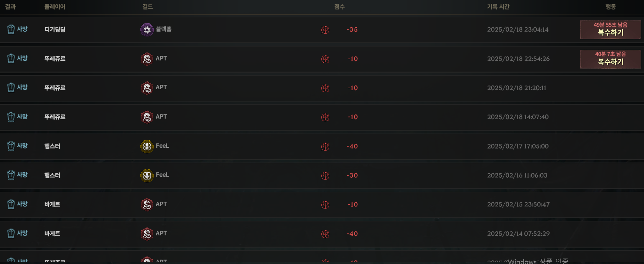Viewport: 644px width, 264px height.
Task: Click the 블랙홀 guild emblem icon
Action: click(147, 30)
